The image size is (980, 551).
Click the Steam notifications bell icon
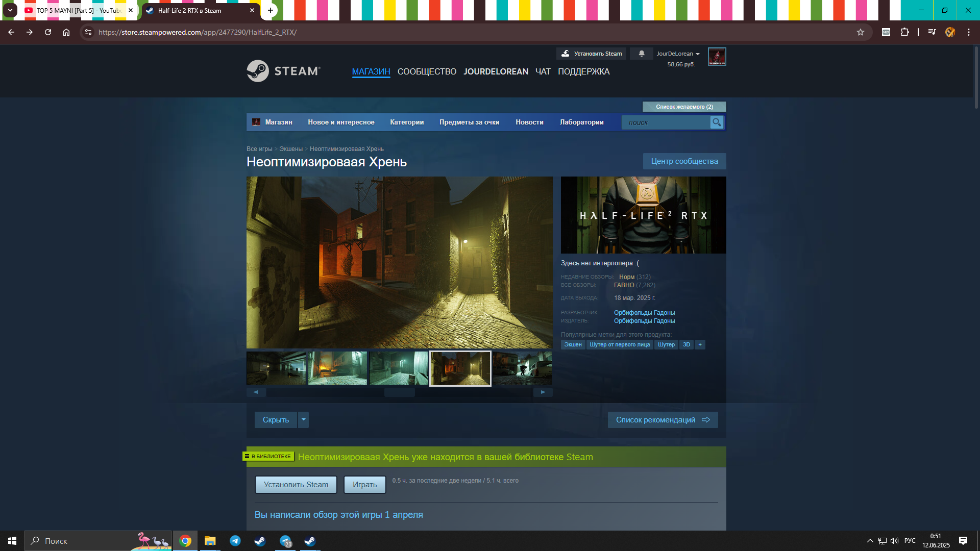click(x=641, y=54)
